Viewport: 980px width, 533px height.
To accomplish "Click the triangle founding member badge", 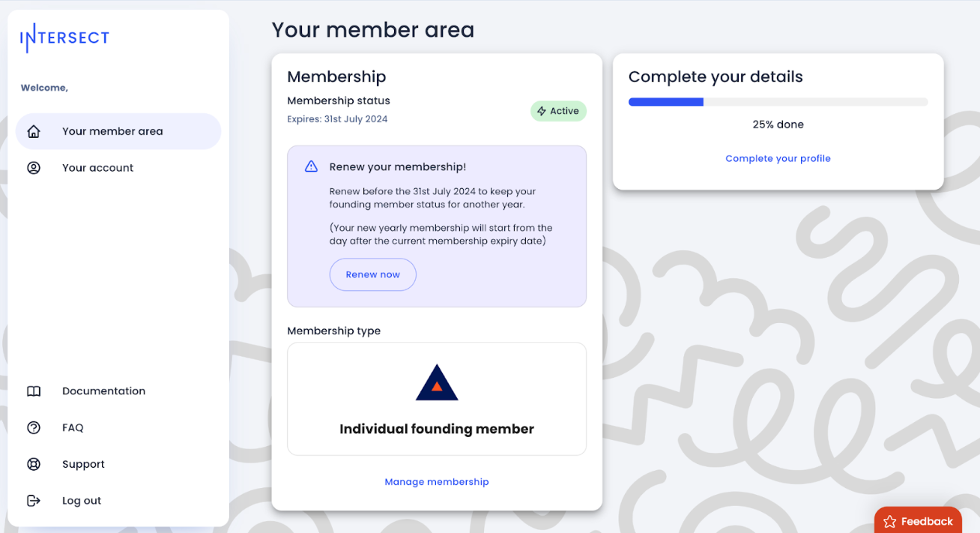I will tap(437, 382).
